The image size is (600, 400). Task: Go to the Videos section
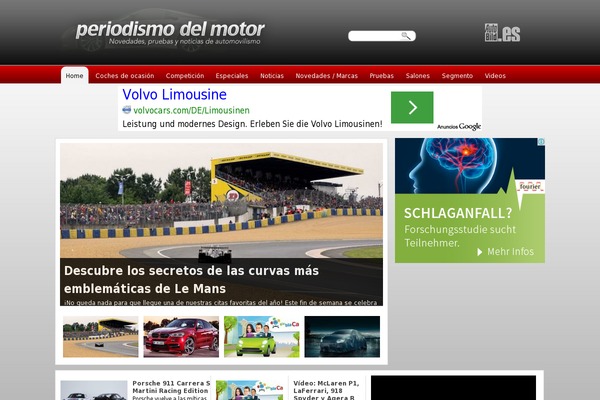[495, 76]
